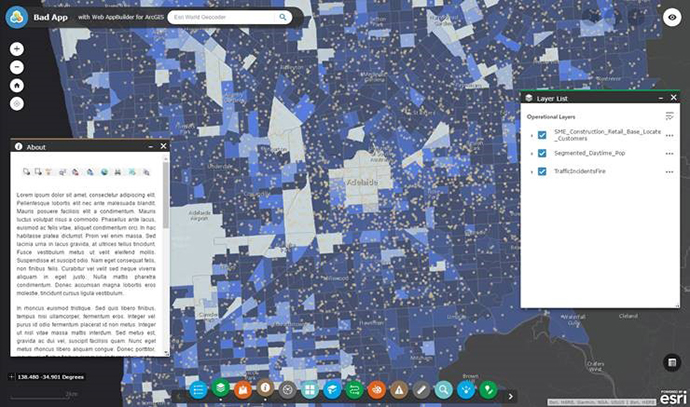690x407 pixels.
Task: Click the 'Layer List' panel title
Action: click(x=552, y=99)
